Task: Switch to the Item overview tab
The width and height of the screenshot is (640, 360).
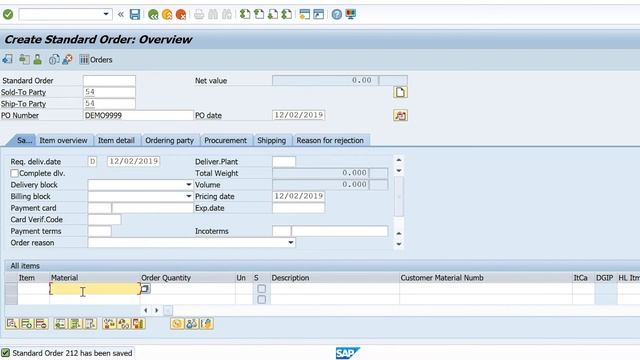Action: click(x=63, y=140)
